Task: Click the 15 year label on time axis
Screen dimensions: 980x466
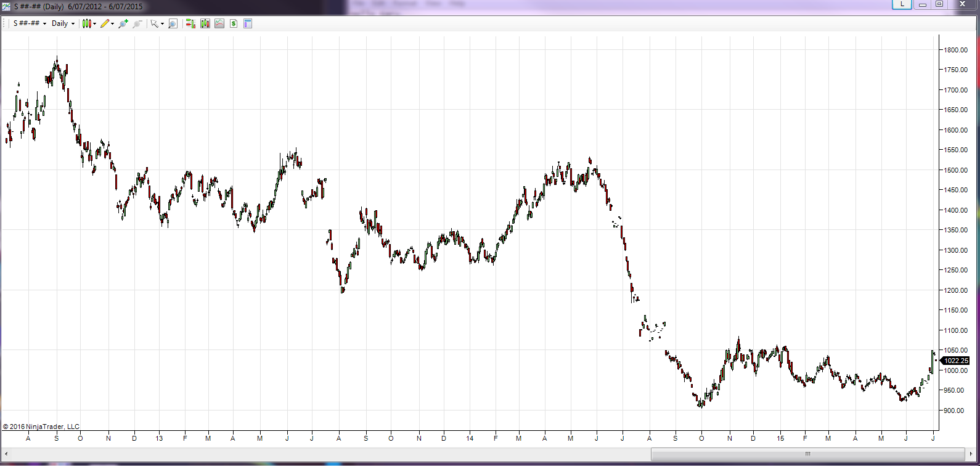Action: point(780,438)
